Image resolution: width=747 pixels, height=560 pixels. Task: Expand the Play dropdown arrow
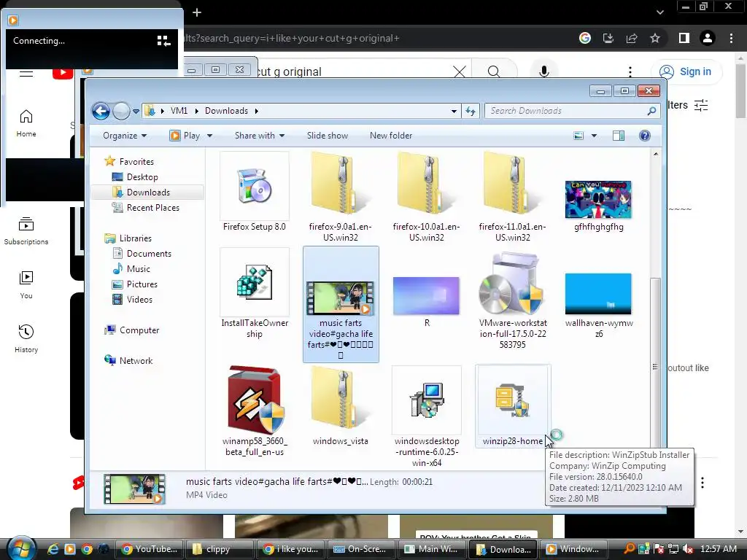209,136
